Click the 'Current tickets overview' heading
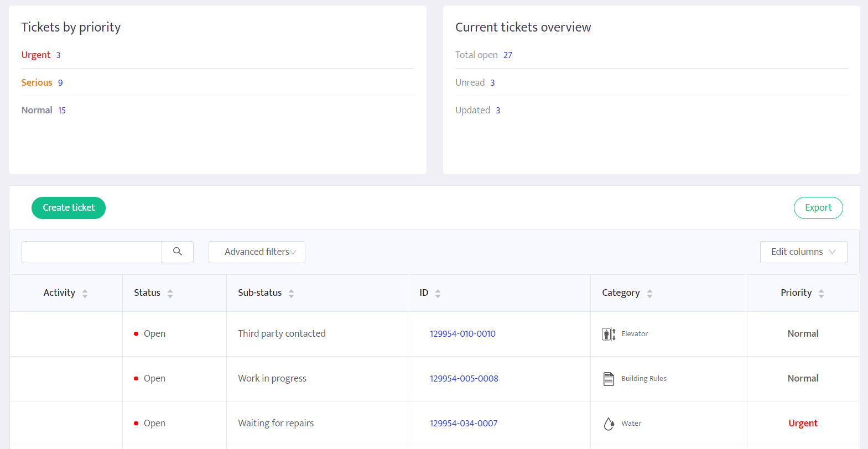This screenshot has height=449, width=868. pos(523,27)
